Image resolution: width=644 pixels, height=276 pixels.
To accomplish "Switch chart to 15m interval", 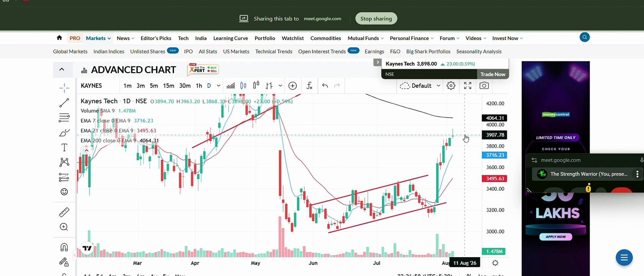I will tap(168, 85).
